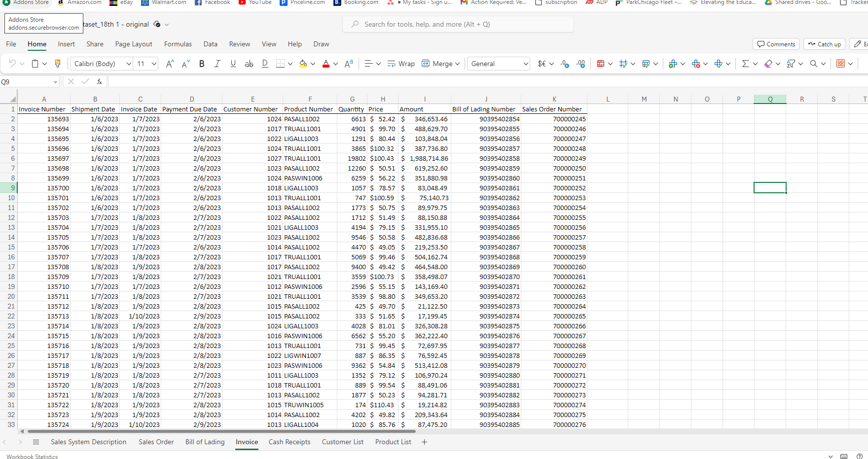This screenshot has height=459, width=868.
Task: Click the Insert Function fx button
Action: [x=100, y=82]
